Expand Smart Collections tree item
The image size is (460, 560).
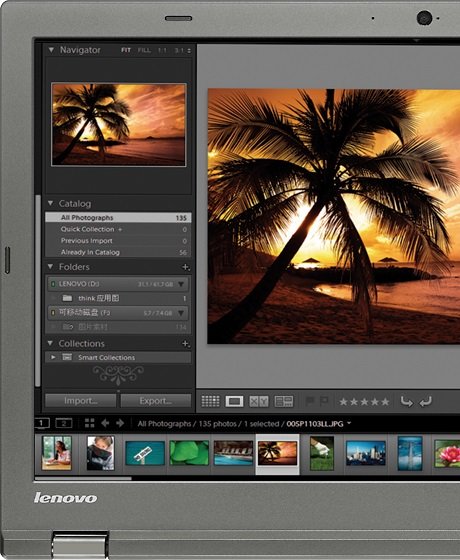[53, 357]
